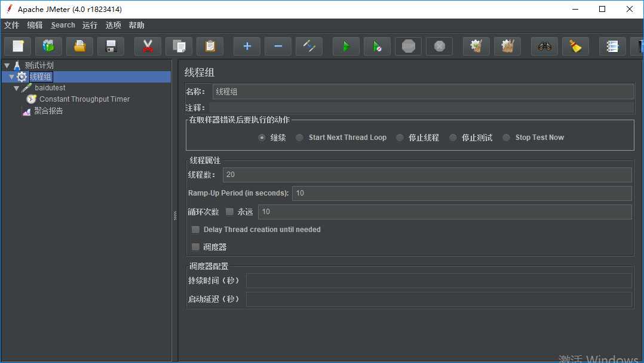Collapse the 线程组 tree node
644x363 pixels.
click(x=11, y=77)
